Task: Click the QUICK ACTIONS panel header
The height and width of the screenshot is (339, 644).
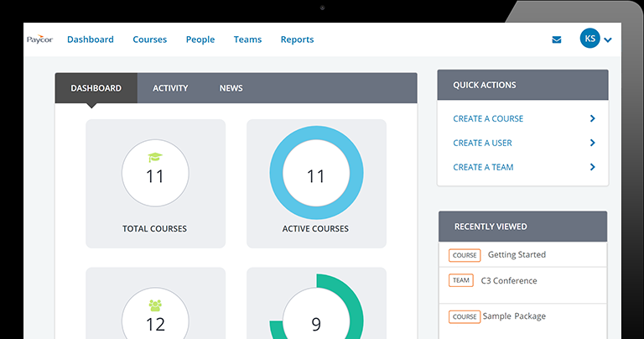Action: tap(523, 85)
